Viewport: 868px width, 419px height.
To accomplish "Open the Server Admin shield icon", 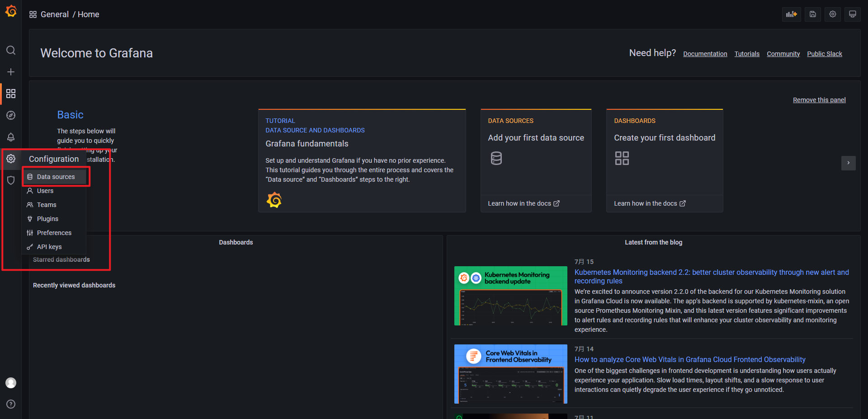I will tap(11, 180).
